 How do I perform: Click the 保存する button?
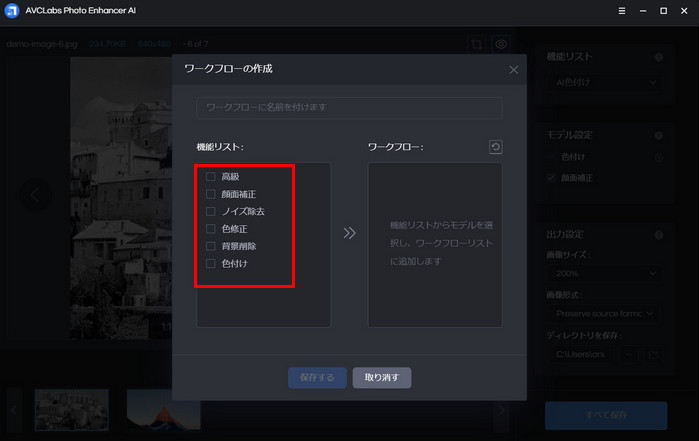tap(317, 377)
